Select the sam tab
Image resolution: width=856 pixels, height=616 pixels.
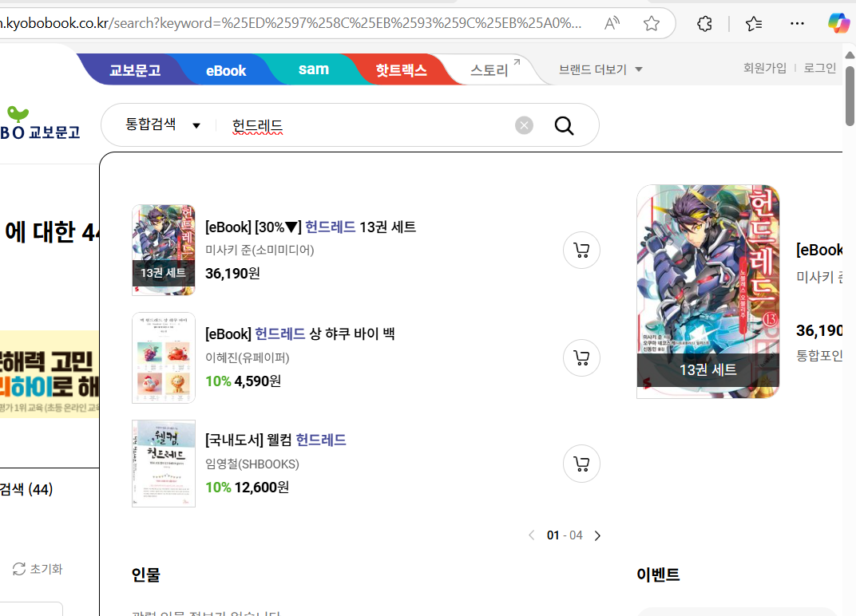pos(313,69)
